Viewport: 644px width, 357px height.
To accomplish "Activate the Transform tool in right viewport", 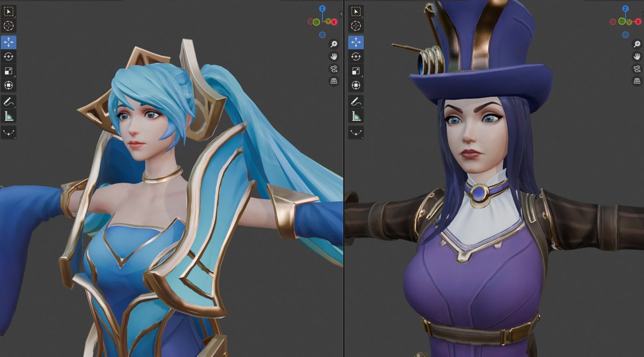I will pos(355,85).
